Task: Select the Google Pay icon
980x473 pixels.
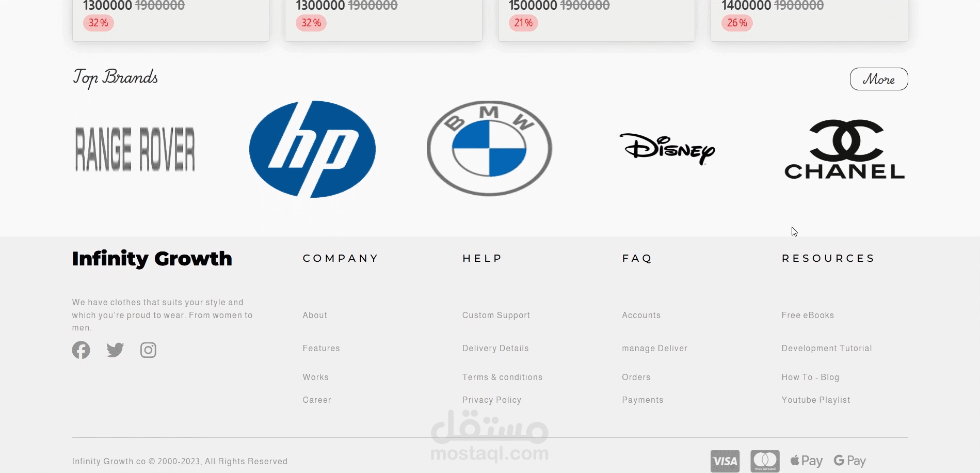Action: coord(850,461)
